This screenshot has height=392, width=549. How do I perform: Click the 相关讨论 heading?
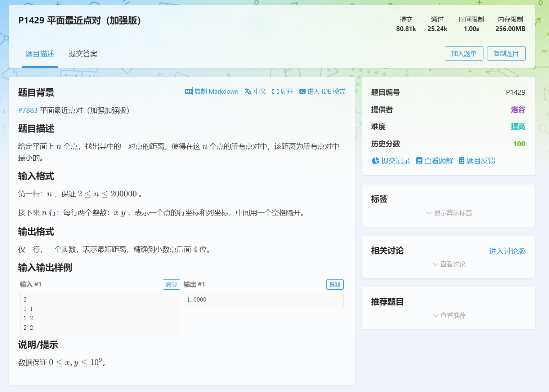(x=387, y=250)
